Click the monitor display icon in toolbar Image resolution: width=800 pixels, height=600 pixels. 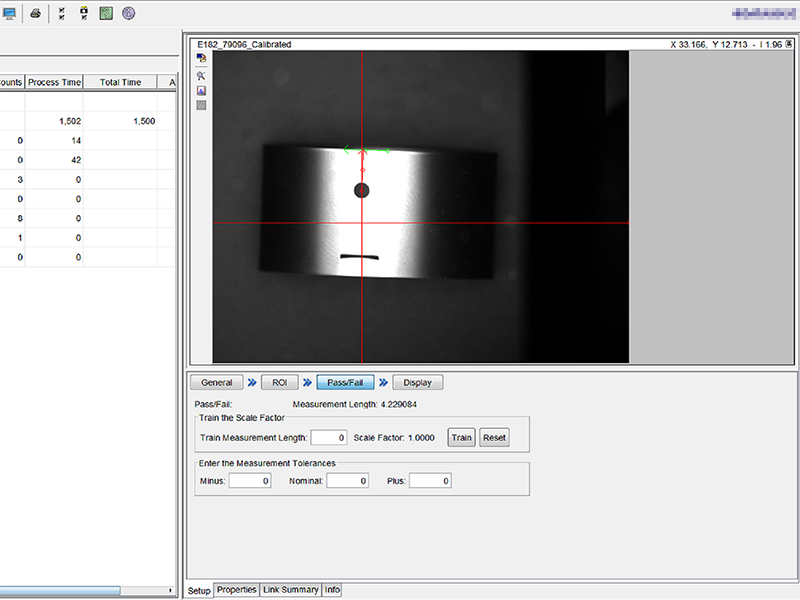(x=8, y=14)
